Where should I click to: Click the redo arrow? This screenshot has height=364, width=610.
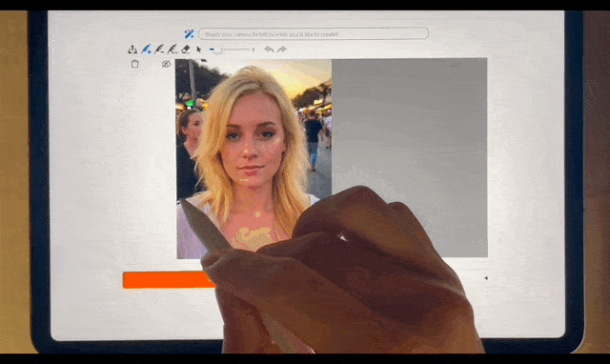pyautogui.click(x=282, y=50)
